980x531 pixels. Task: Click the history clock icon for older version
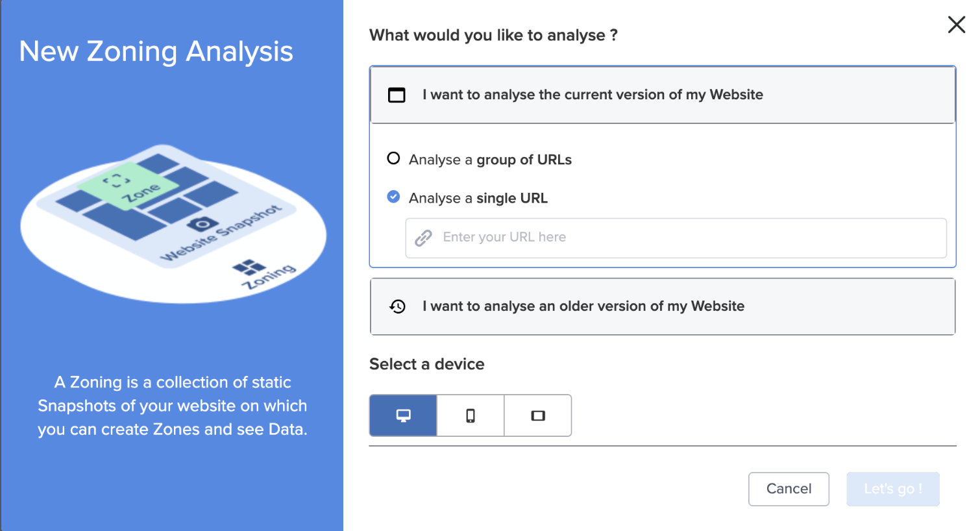397,306
